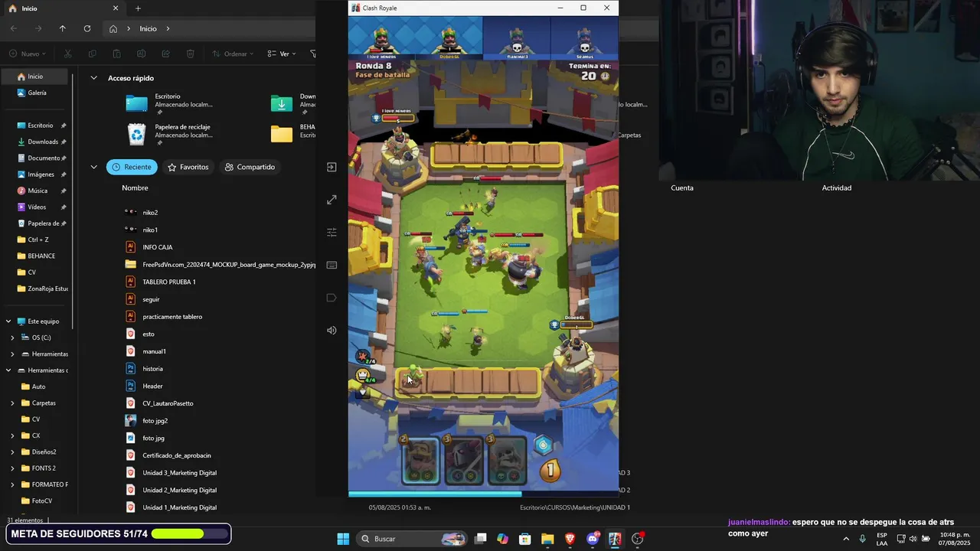The width and height of the screenshot is (980, 551).
Task: Open the OBS Studio taskbar icon
Action: 637,539
